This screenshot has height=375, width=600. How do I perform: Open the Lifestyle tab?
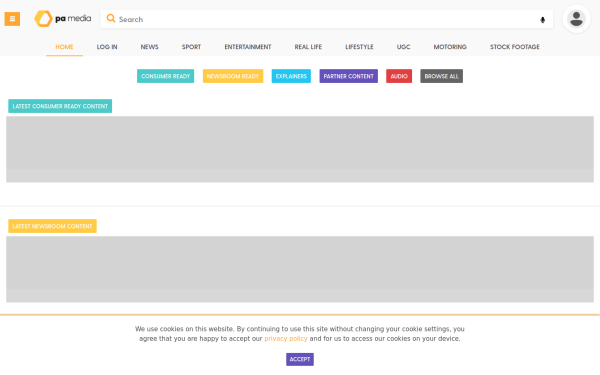359,47
